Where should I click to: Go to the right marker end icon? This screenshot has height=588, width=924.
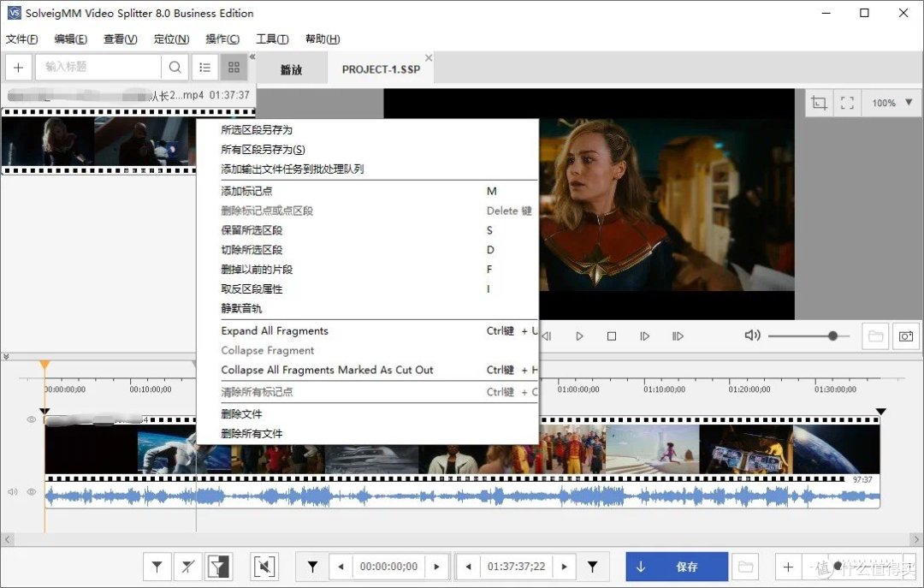tap(592, 567)
